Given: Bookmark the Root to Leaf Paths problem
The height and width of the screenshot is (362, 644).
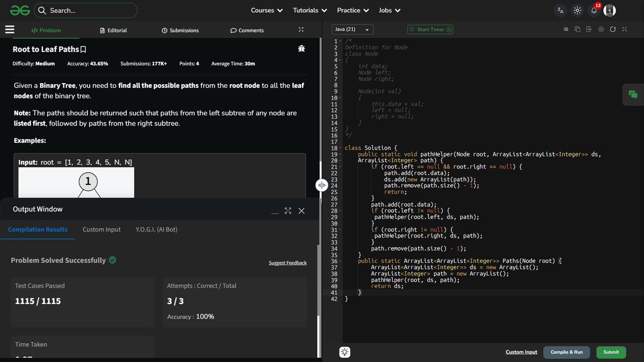Looking at the screenshot, I should pos(83,49).
